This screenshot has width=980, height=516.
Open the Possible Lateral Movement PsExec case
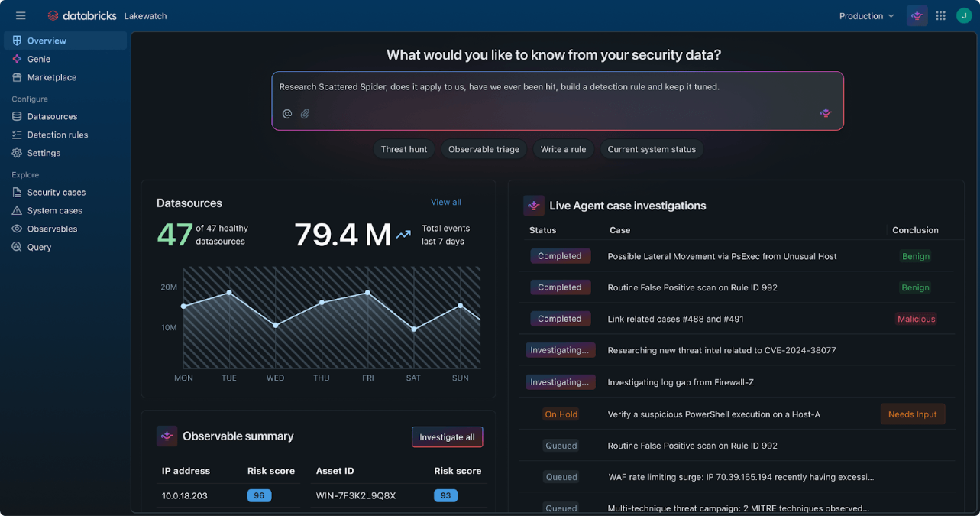tap(722, 256)
